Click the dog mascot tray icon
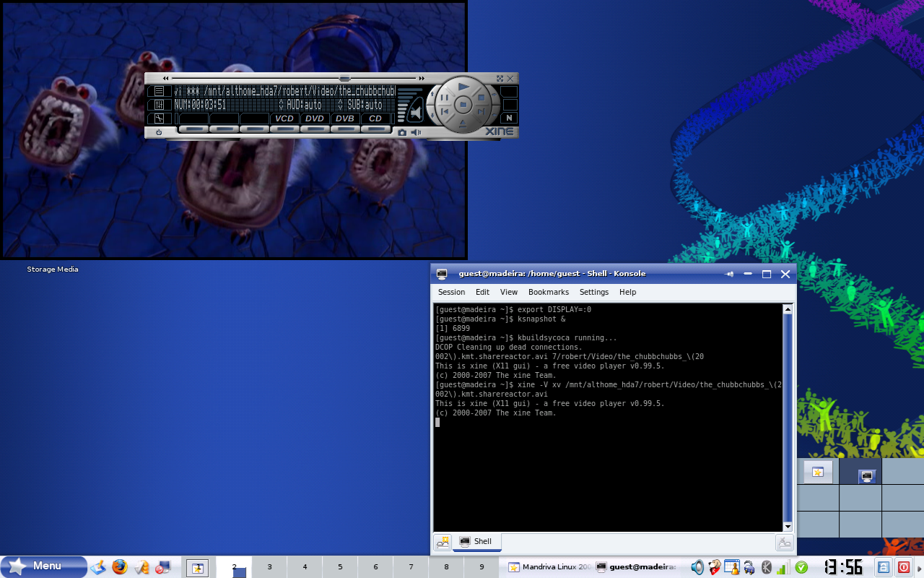 [715, 567]
